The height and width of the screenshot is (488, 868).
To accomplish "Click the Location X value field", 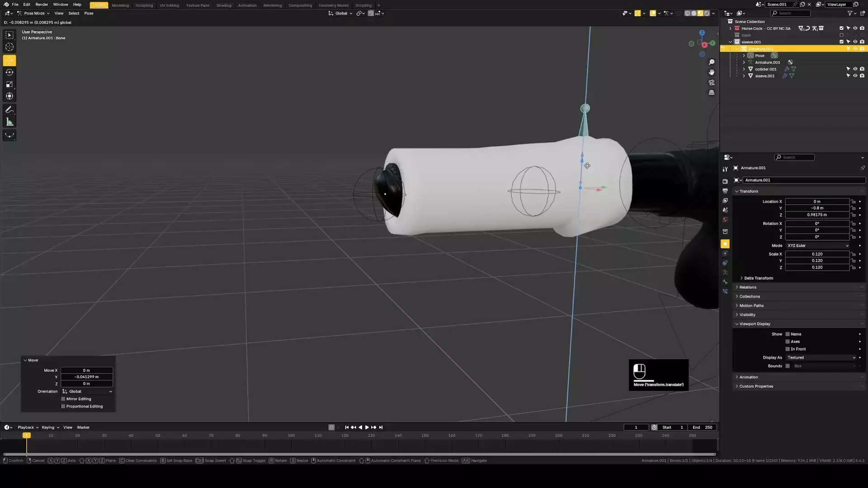I will tap(816, 202).
